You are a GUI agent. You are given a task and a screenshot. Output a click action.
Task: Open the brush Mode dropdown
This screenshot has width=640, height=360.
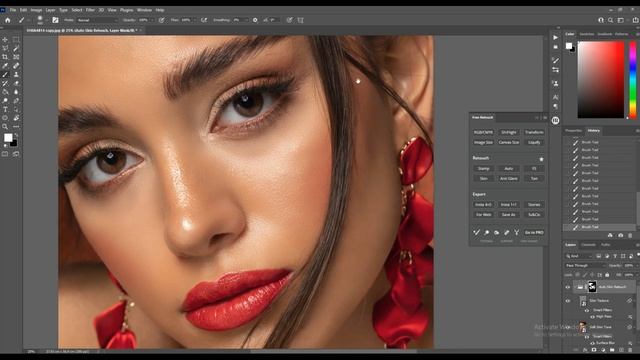(x=97, y=20)
